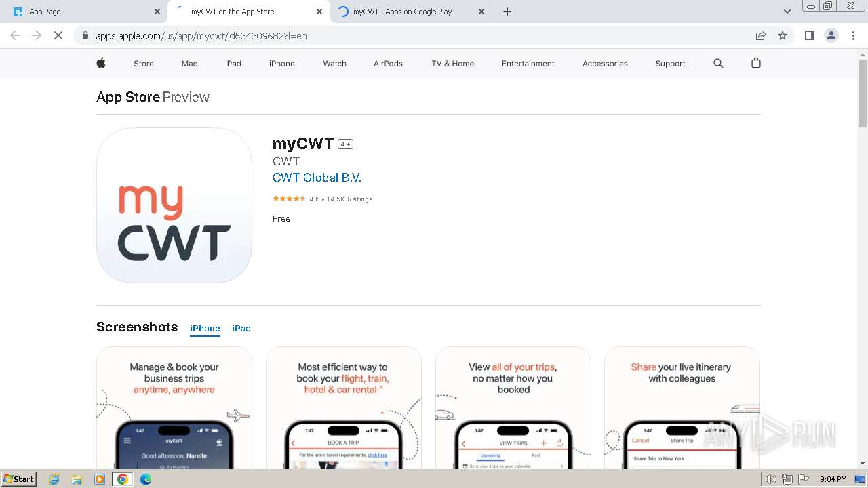Click the CWT Global B.V. developer link

317,178
